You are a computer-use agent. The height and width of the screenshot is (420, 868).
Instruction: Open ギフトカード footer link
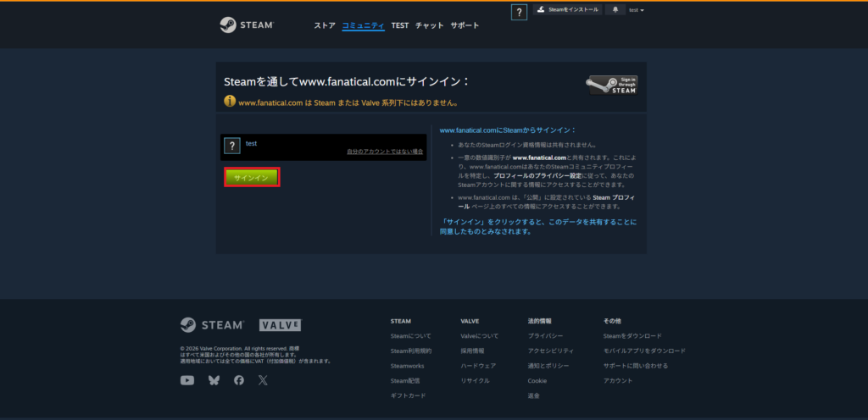(408, 395)
